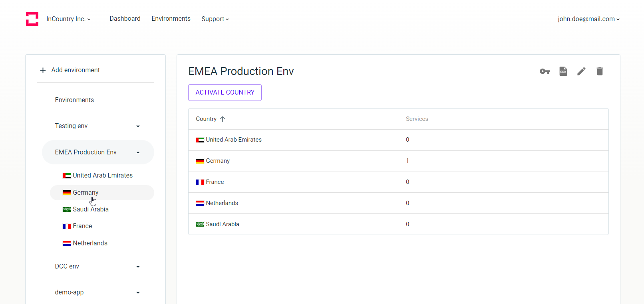Click the Germany flag in the table
The width and height of the screenshot is (644, 304).
click(x=200, y=161)
